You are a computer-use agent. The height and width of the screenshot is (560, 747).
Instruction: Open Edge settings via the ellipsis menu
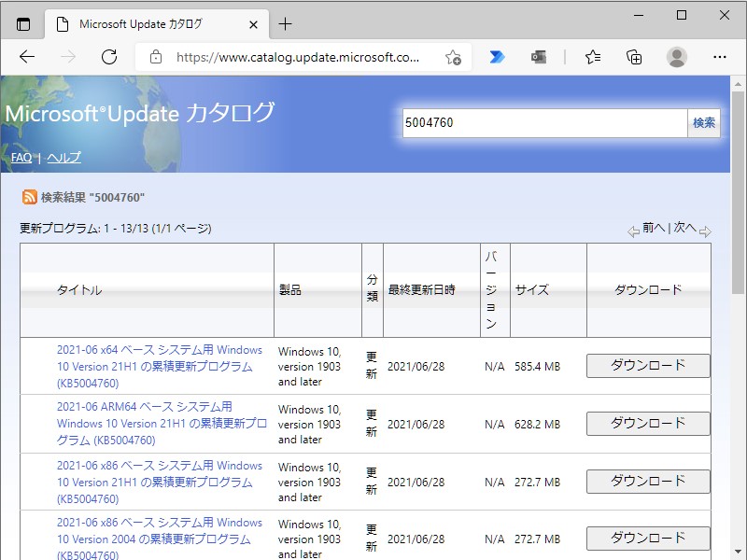(716, 57)
